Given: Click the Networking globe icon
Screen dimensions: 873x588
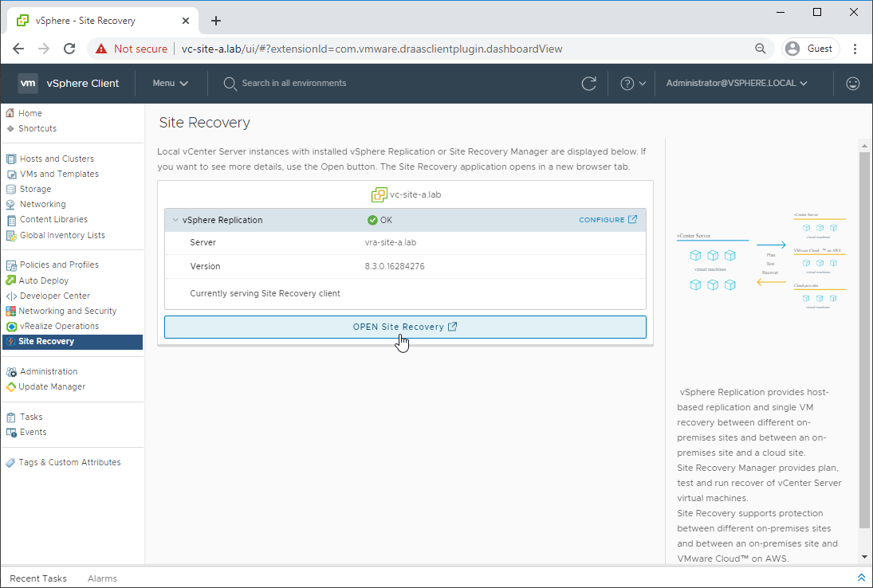Looking at the screenshot, I should pyautogui.click(x=10, y=204).
